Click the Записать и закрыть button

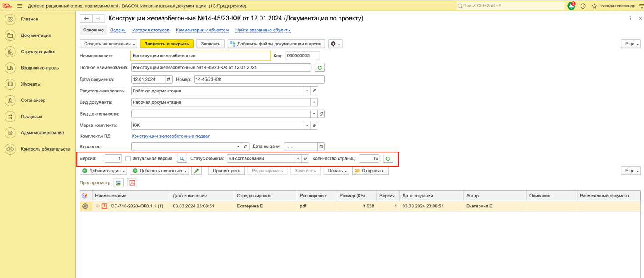167,44
